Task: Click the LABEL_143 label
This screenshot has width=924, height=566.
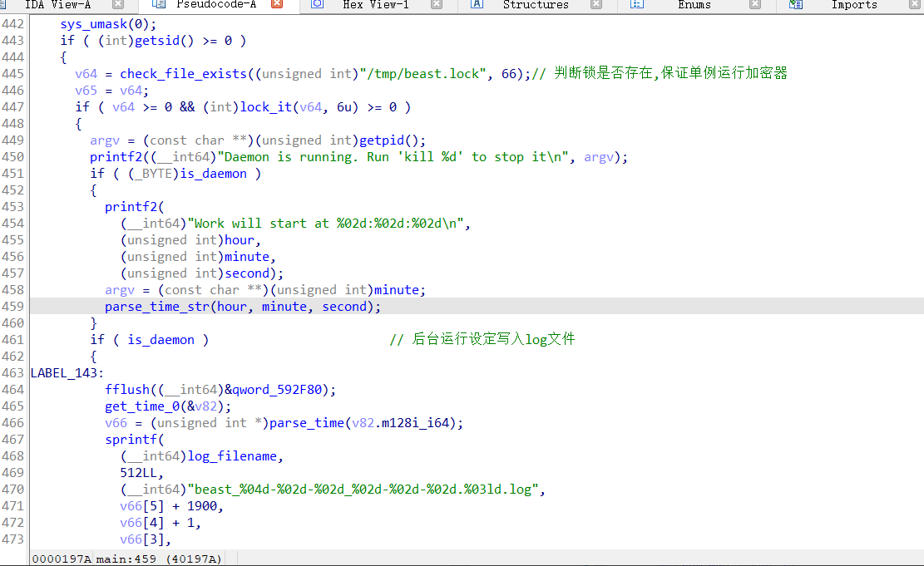Action: [64, 373]
